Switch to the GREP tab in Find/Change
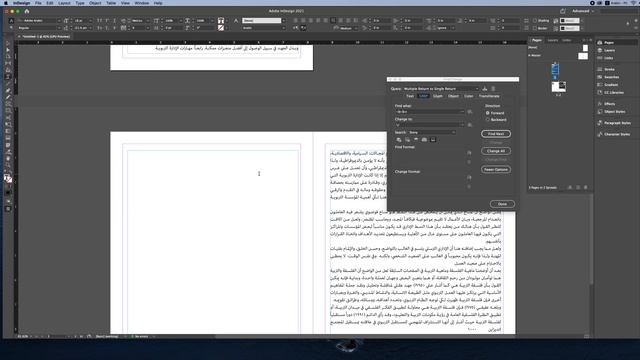 423,96
